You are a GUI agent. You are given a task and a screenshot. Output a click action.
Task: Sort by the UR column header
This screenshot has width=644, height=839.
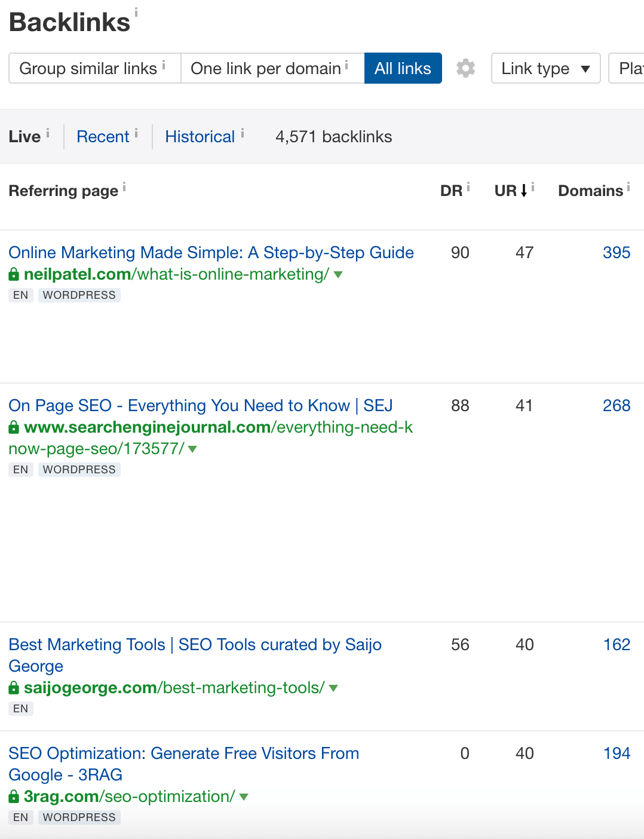click(505, 191)
